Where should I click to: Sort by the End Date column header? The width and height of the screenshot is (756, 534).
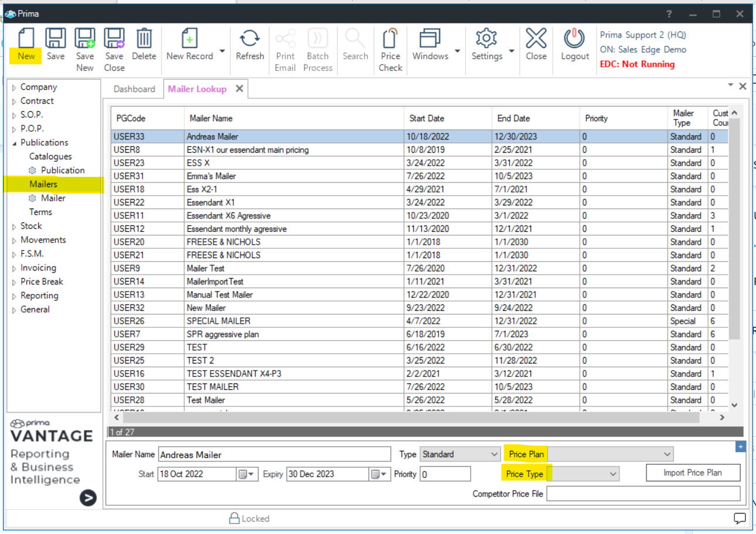(x=536, y=118)
